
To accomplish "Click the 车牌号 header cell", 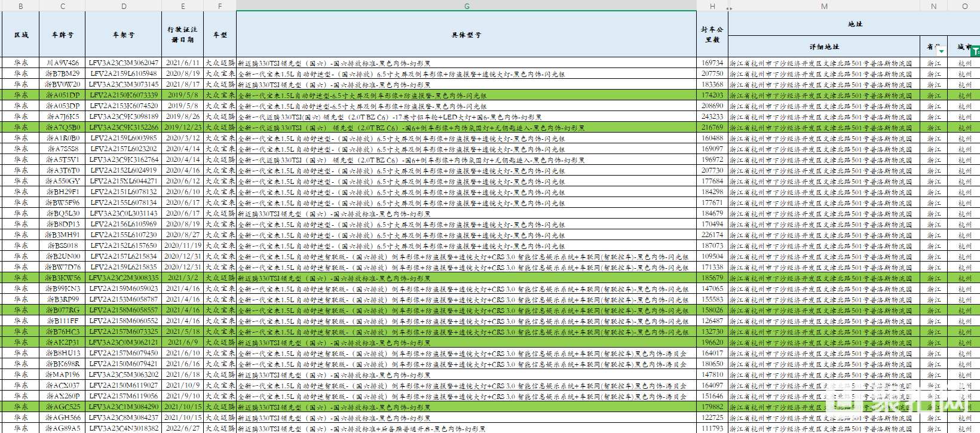I will click(62, 35).
